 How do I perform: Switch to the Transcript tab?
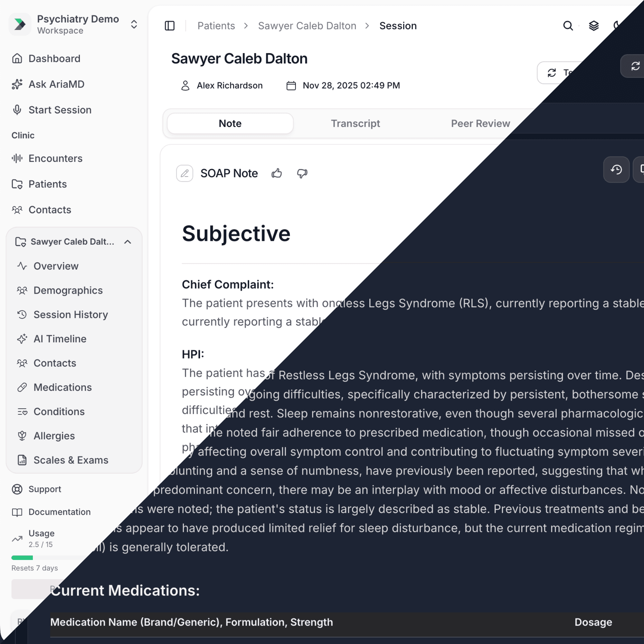[x=355, y=124]
